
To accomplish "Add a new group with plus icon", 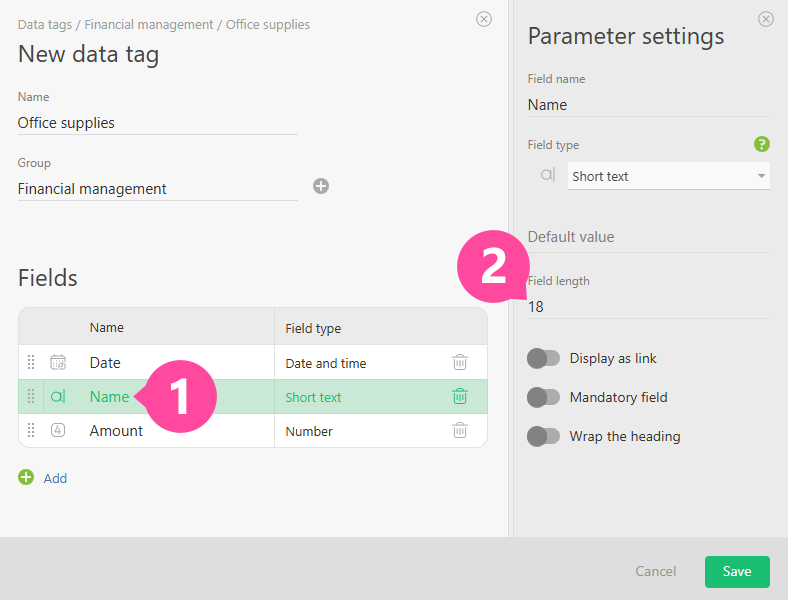I will [321, 186].
